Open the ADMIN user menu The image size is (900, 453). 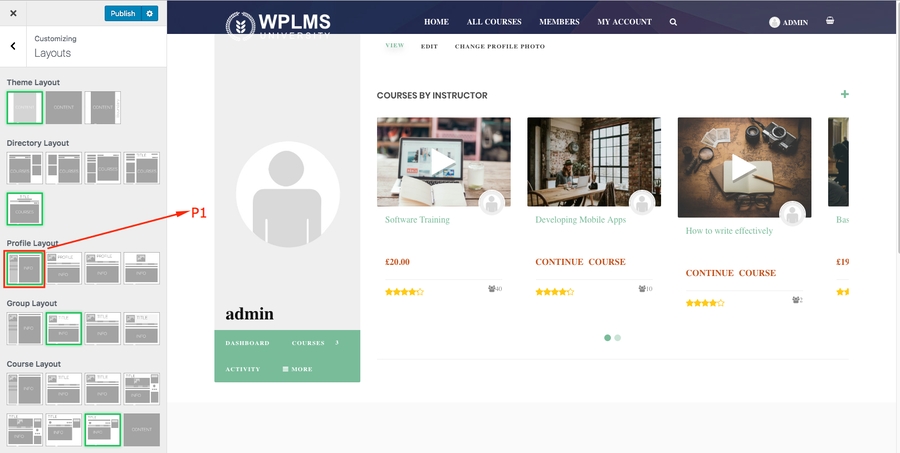pyautogui.click(x=789, y=22)
